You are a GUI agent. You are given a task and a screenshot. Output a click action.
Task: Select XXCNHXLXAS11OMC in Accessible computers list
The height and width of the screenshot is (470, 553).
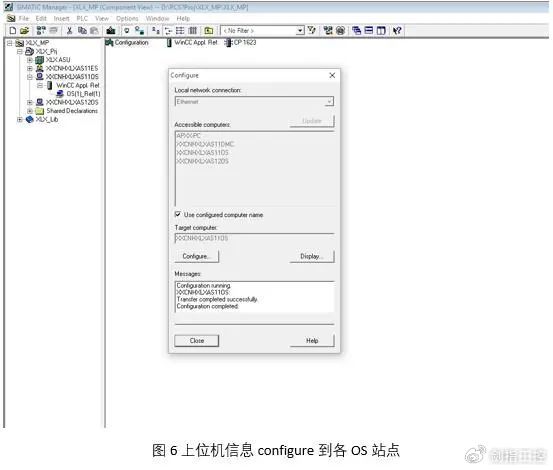[x=205, y=144]
